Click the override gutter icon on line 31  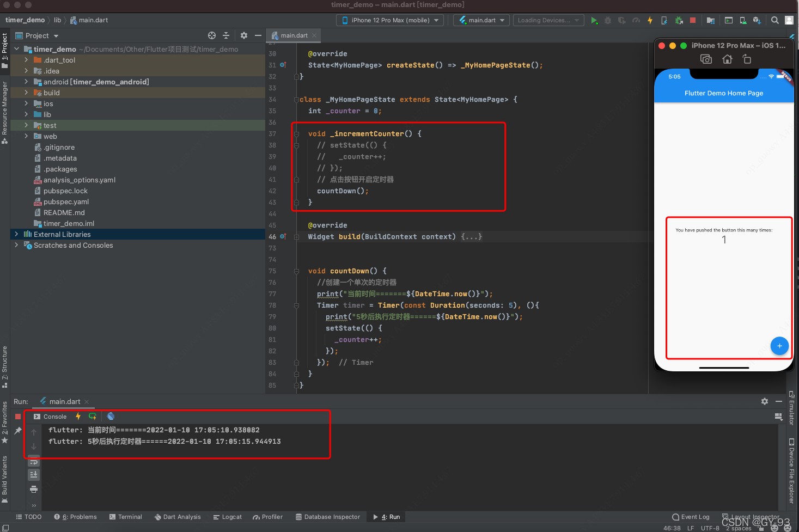[x=283, y=65]
